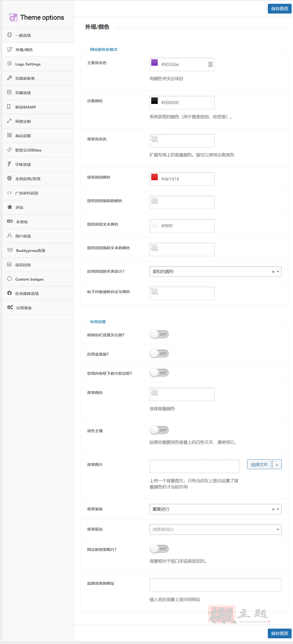Click the empty 背景高光色 swatch
Screen dimensions: 293x644
pyautogui.click(x=154, y=139)
